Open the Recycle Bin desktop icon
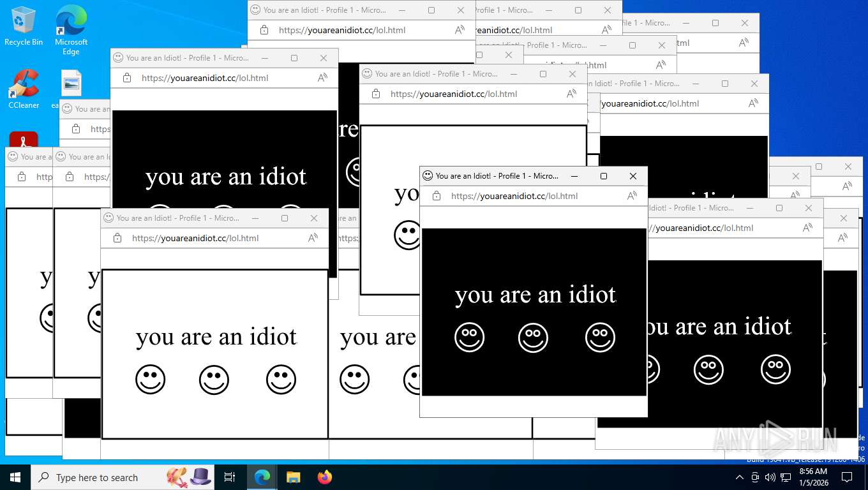This screenshot has width=868, height=490. click(x=24, y=26)
